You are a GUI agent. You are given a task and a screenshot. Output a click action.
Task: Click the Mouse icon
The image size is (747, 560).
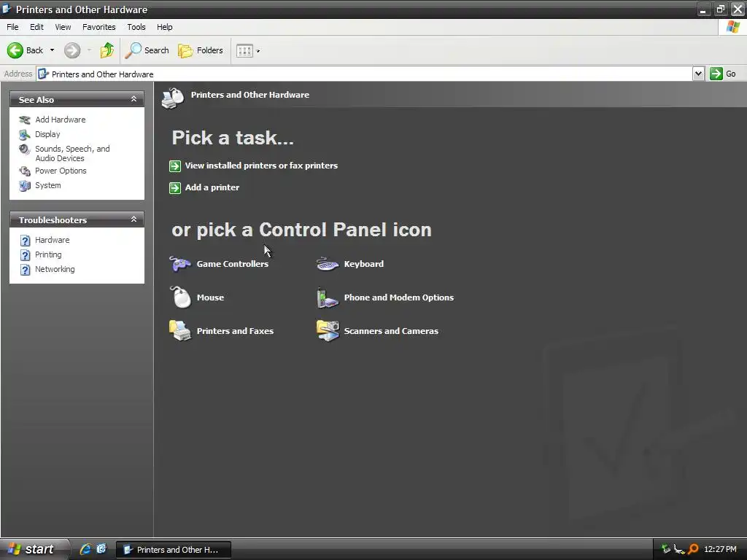(181, 297)
